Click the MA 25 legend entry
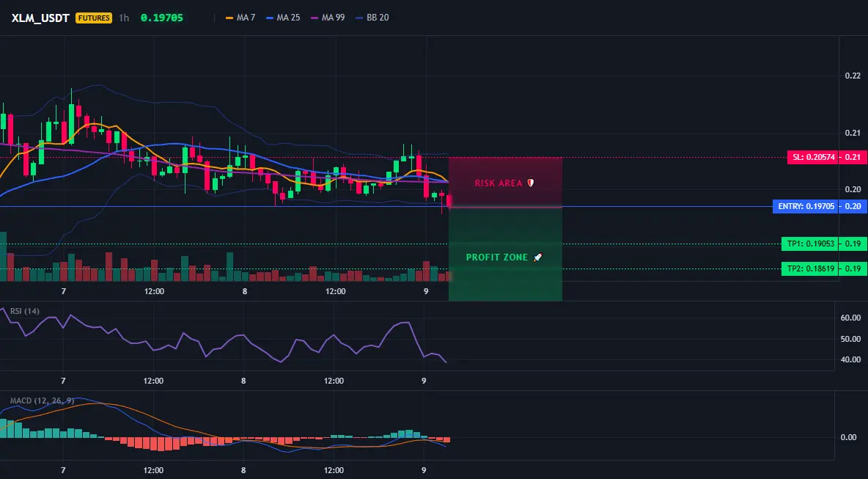 [x=283, y=18]
